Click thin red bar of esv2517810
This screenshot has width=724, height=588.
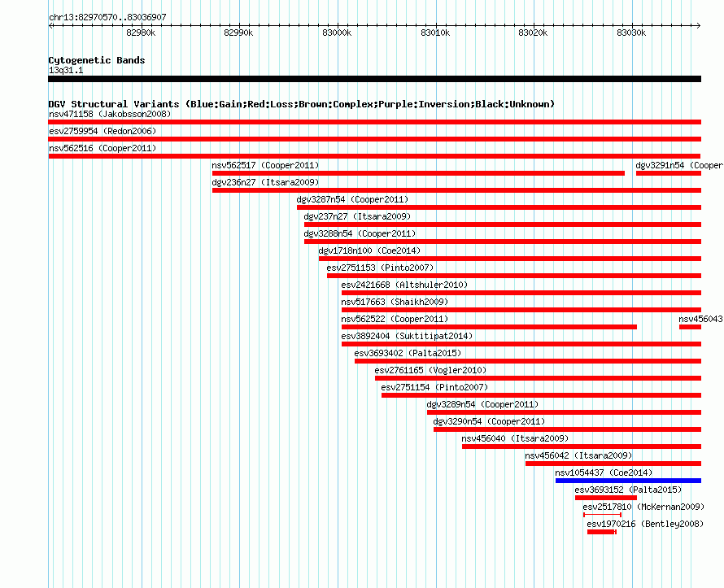pyautogui.click(x=603, y=515)
